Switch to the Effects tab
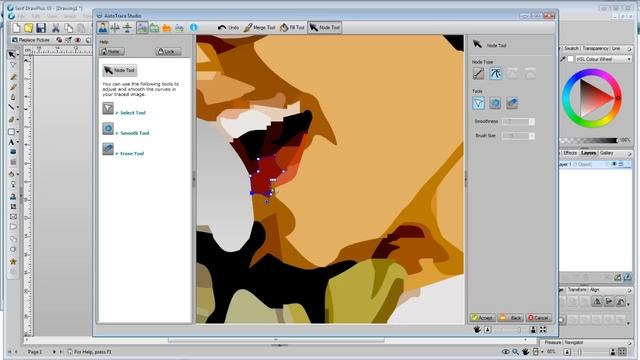 [570, 153]
